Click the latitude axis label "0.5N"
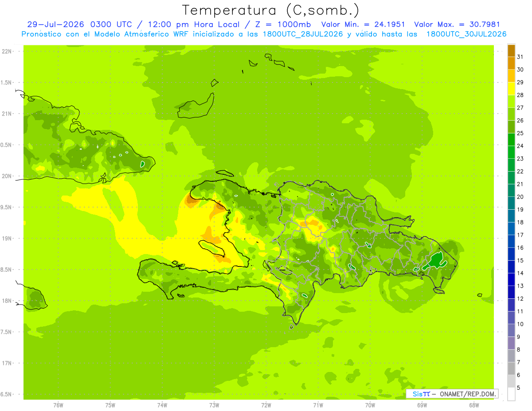 [x=6, y=145]
